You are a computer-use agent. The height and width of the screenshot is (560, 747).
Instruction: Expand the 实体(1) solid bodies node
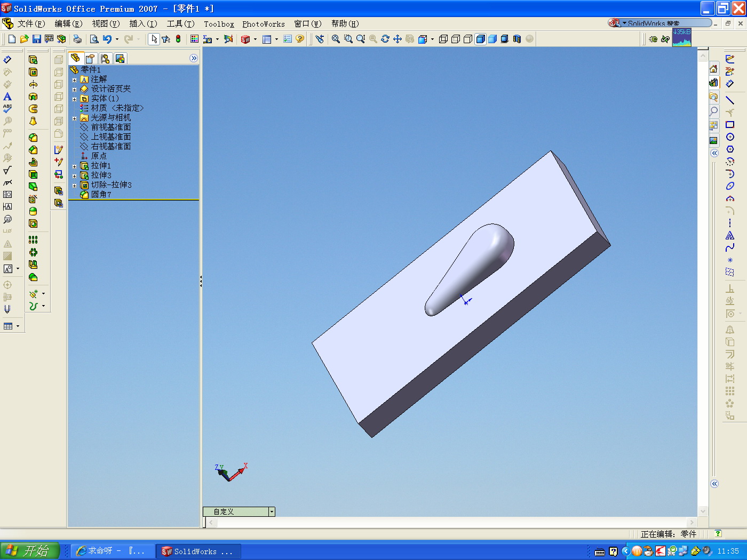tap(75, 99)
